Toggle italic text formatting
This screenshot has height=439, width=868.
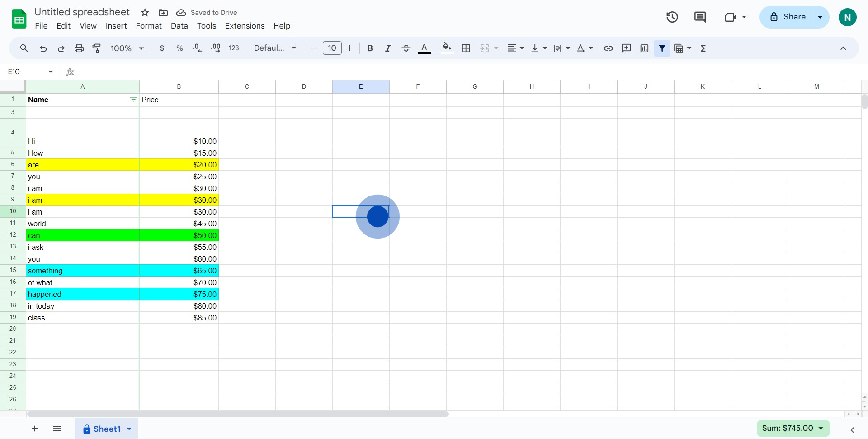tap(388, 48)
